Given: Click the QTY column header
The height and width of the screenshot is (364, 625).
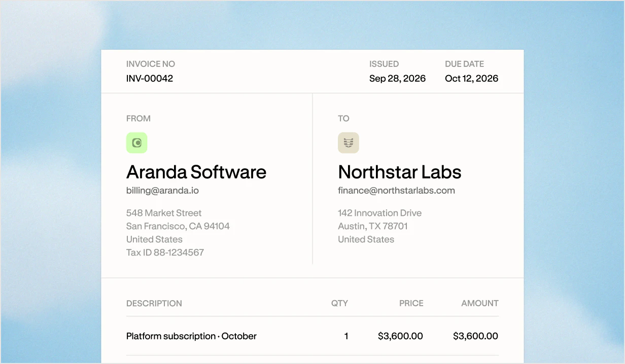Looking at the screenshot, I should (x=340, y=303).
